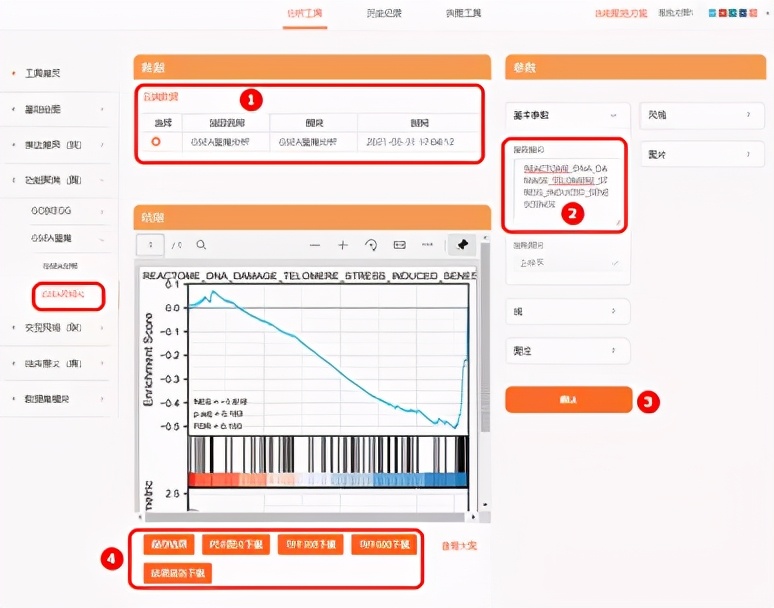Focus the gene set names textarea
Screen dimensions: 774x608
(566, 191)
